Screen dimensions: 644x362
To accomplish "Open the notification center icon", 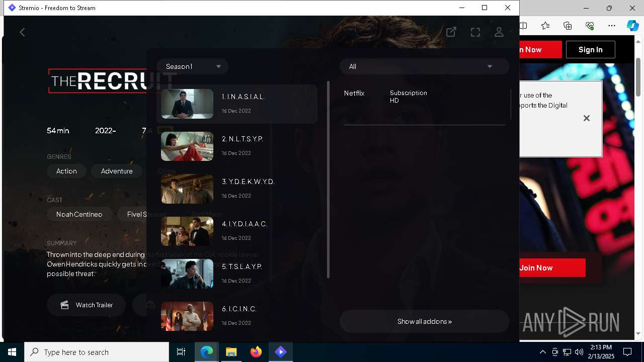I will [627, 352].
